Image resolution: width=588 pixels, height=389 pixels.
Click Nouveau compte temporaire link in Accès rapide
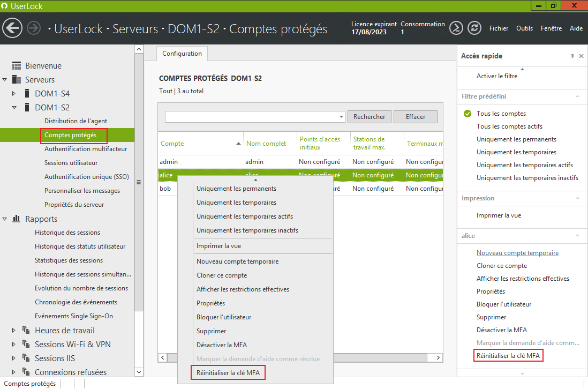[517, 253]
